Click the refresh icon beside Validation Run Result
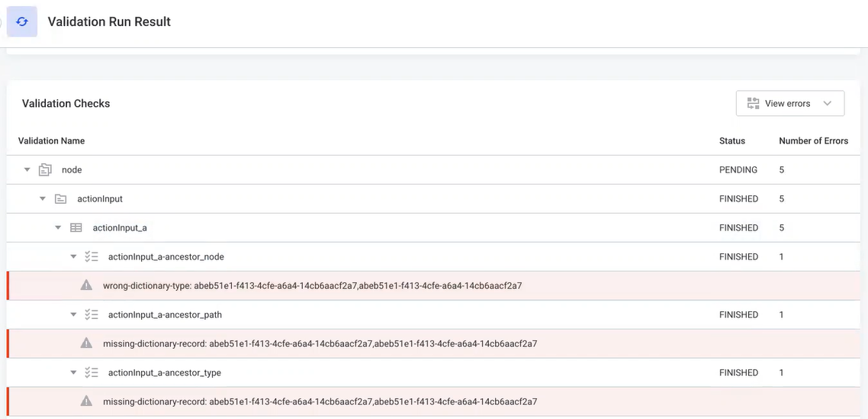Viewport: 868px width, 419px height. click(x=22, y=22)
